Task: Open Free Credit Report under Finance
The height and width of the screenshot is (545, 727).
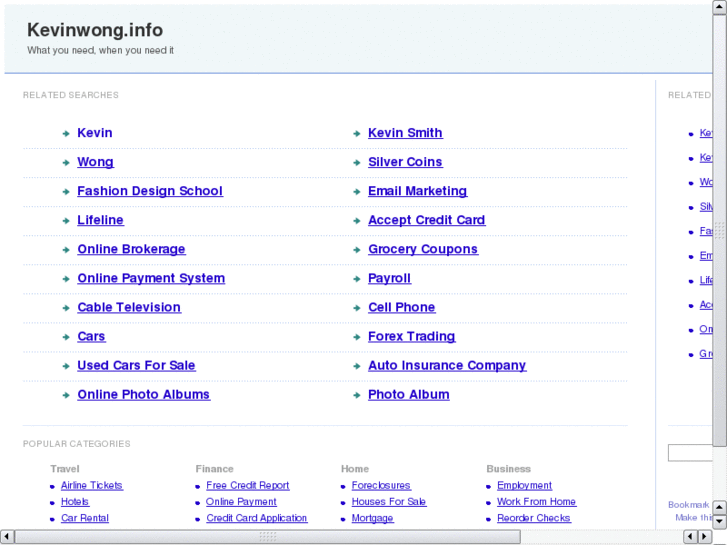Action: pyautogui.click(x=248, y=486)
